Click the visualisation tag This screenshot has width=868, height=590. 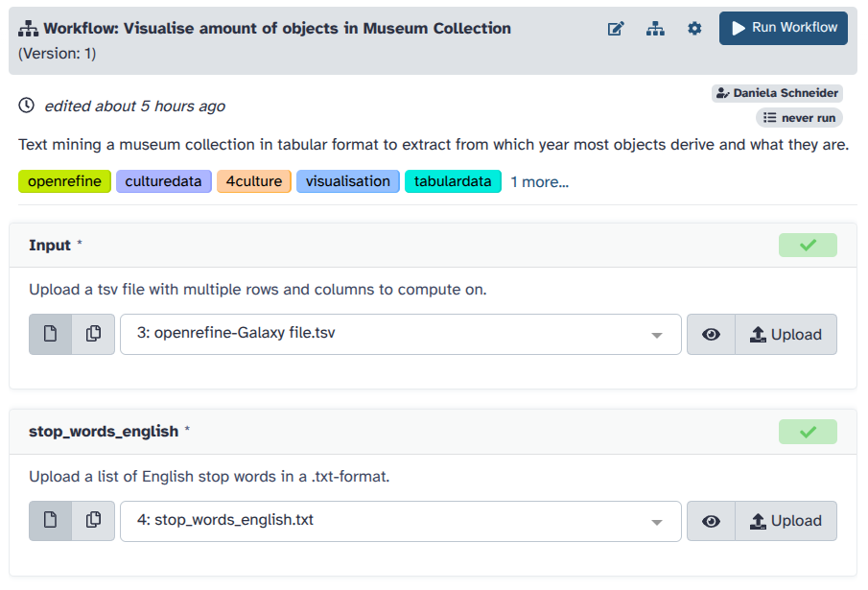pos(348,181)
